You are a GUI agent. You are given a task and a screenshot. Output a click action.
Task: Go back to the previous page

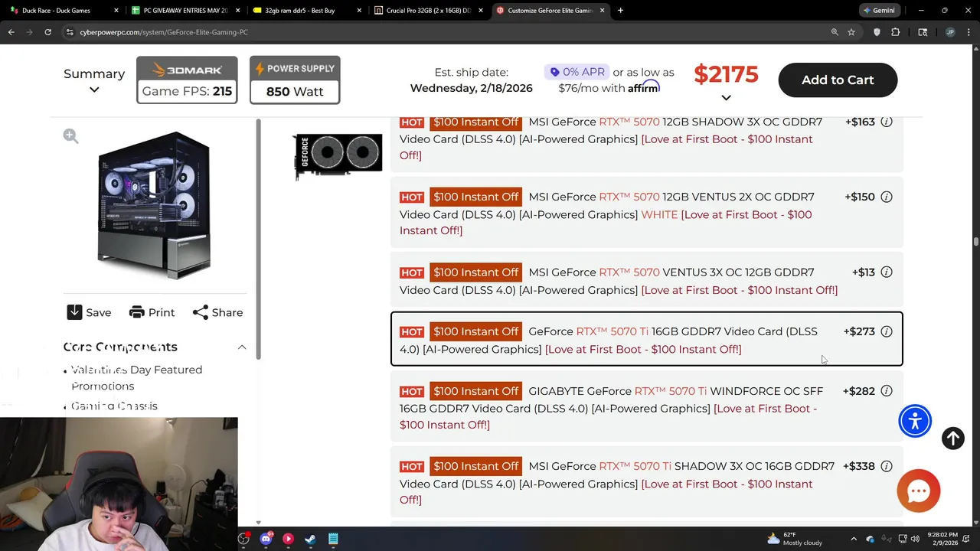(11, 32)
